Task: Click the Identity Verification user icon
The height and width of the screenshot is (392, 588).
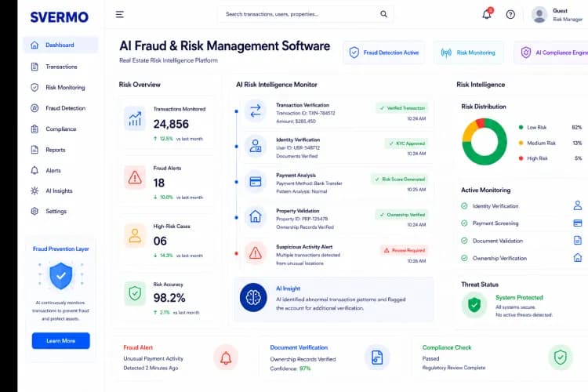Action: [256, 146]
